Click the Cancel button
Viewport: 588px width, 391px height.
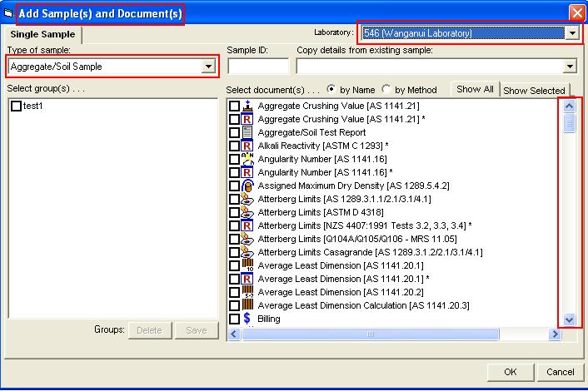(x=560, y=372)
